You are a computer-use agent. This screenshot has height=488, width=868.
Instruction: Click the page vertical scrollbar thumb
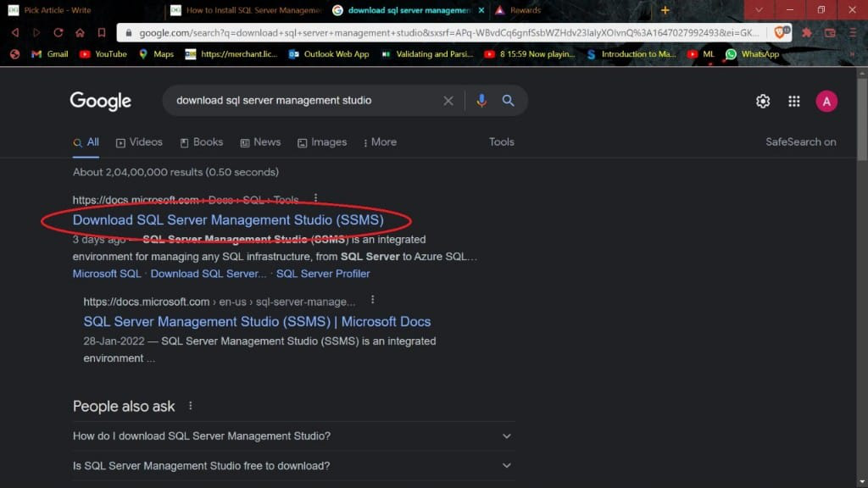coord(862,119)
